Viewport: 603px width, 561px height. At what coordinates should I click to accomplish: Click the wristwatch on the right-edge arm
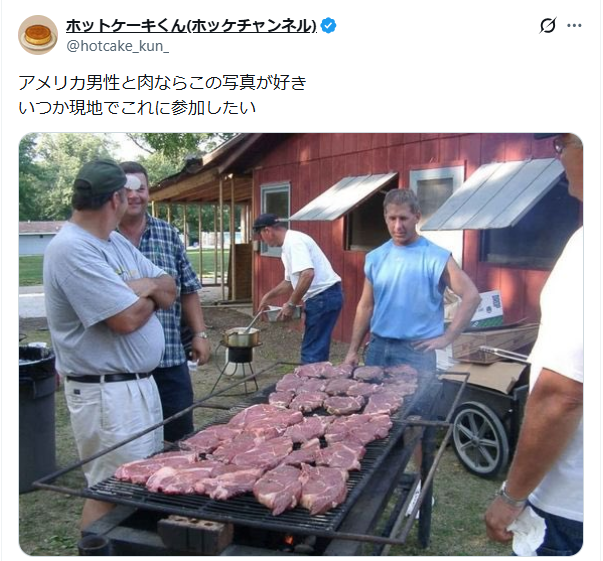511,496
